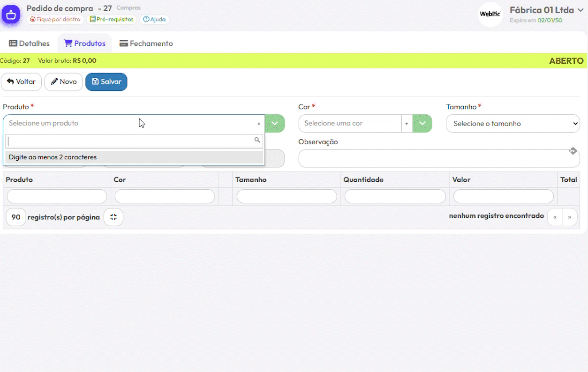Go to next page of records

(x=570, y=217)
